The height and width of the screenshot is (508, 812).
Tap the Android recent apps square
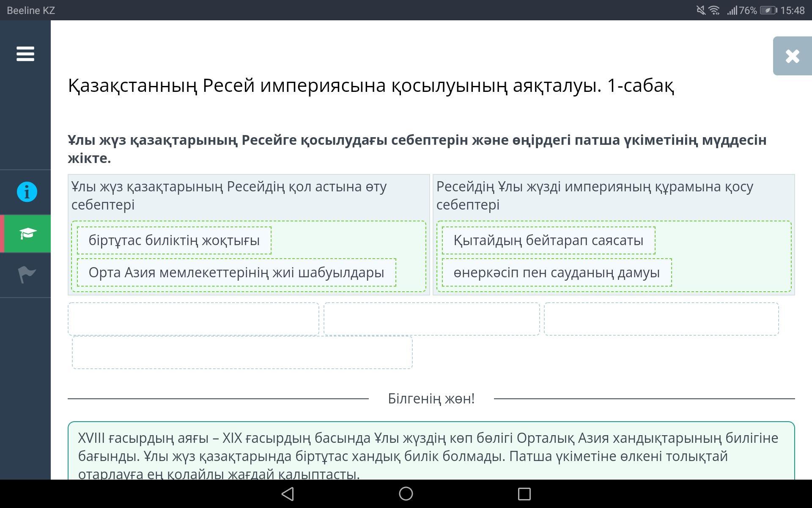[524, 494]
